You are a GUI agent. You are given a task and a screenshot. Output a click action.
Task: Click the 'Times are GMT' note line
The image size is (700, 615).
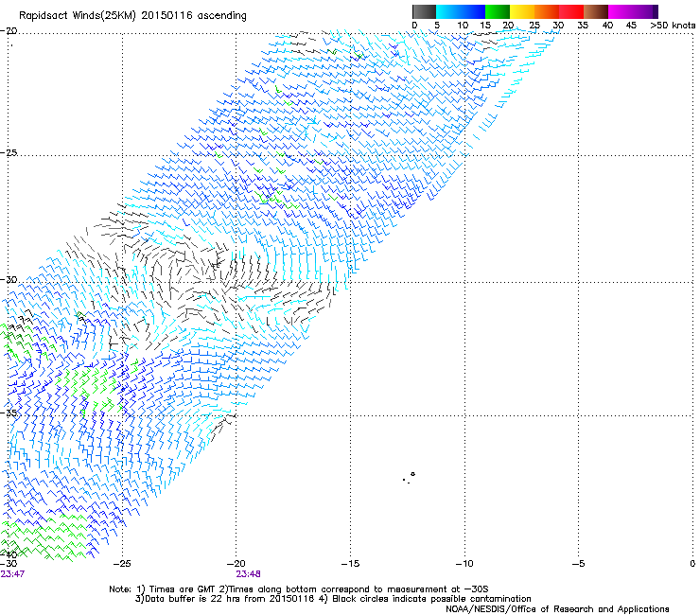tap(299, 589)
